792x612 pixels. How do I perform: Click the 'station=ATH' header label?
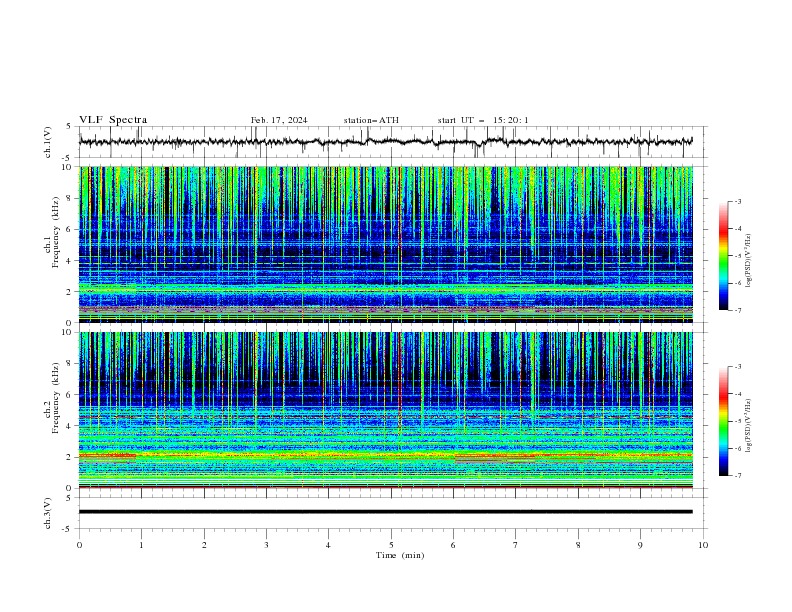pos(371,120)
